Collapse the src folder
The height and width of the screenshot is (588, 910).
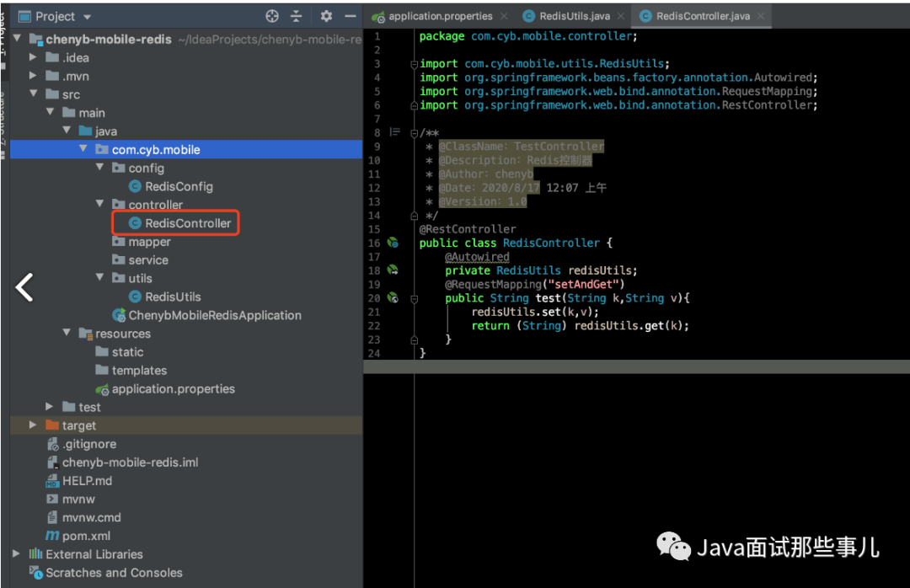click(x=33, y=94)
